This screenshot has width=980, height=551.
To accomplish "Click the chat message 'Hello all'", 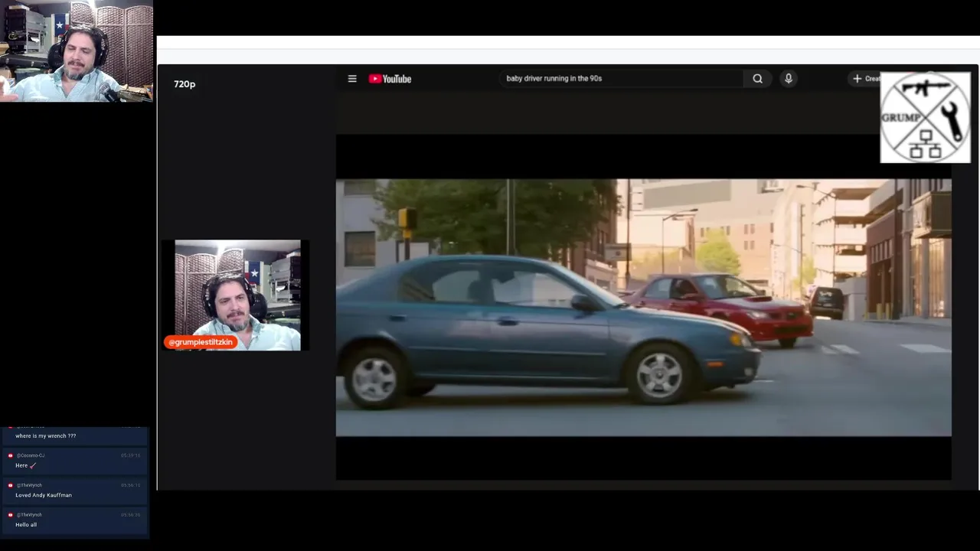I will click(26, 525).
